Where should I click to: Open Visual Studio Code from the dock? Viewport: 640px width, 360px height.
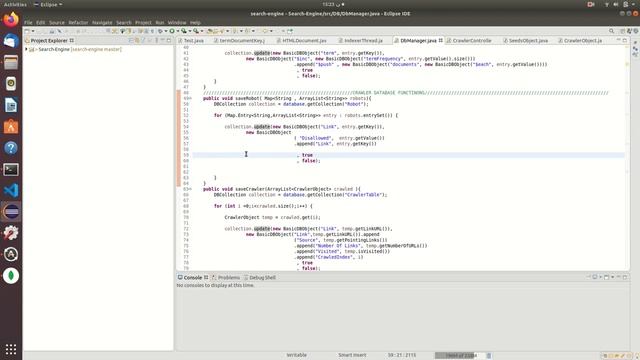tap(11, 191)
